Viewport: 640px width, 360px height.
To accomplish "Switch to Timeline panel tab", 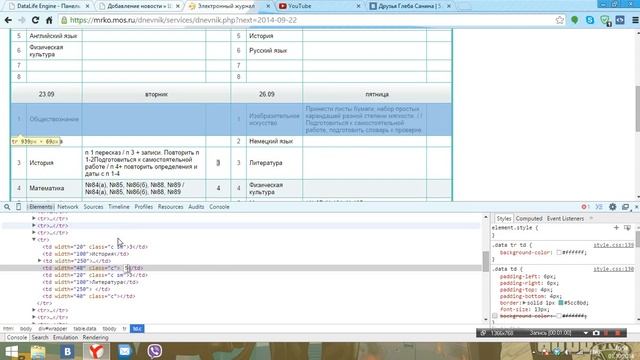I will 119,207.
